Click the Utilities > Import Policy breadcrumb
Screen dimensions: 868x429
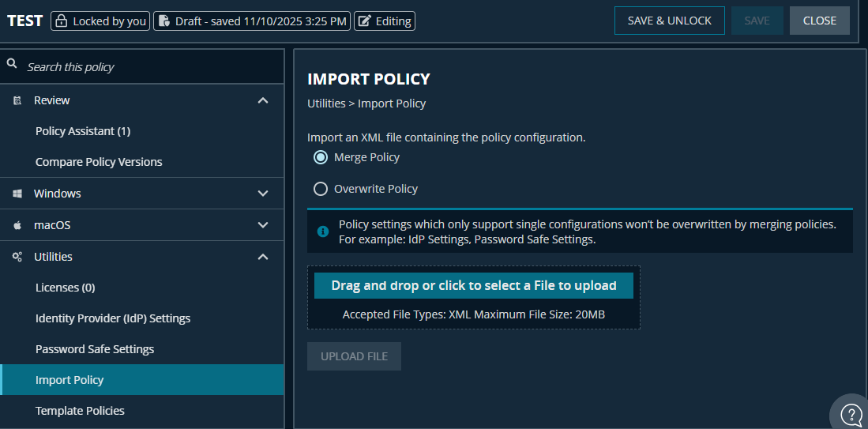366,103
